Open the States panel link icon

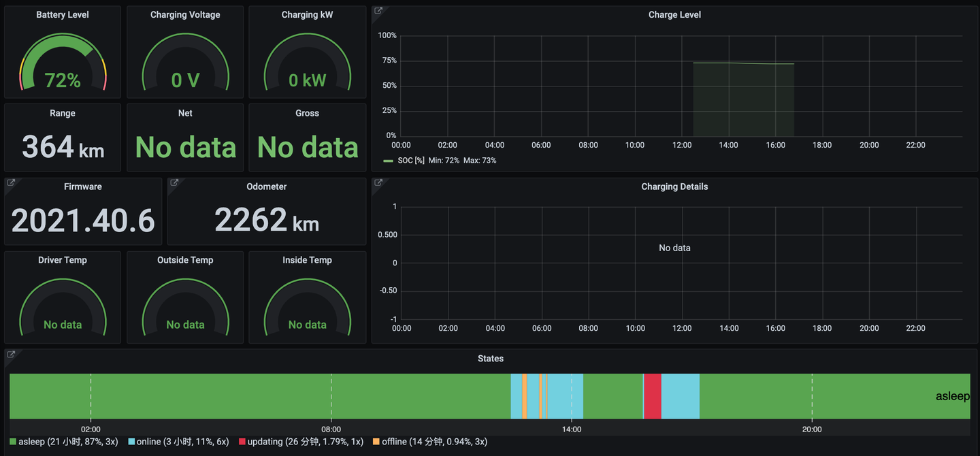pos(11,354)
